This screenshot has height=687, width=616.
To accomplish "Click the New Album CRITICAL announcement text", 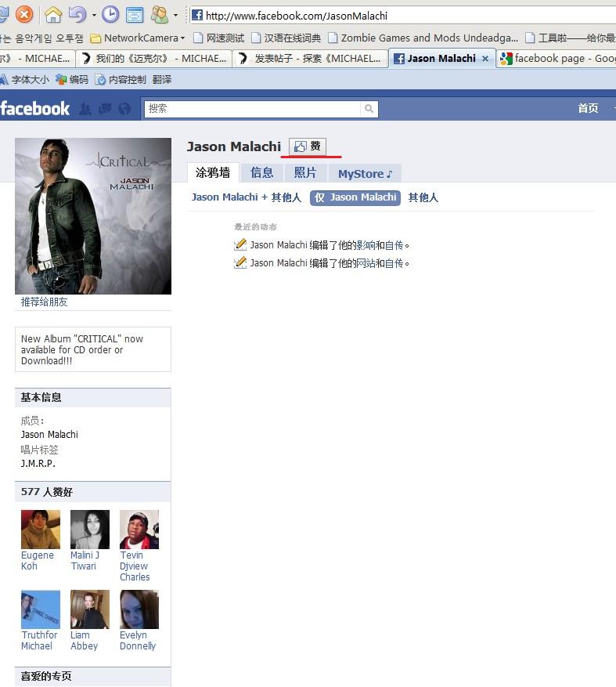I will point(82,349).
